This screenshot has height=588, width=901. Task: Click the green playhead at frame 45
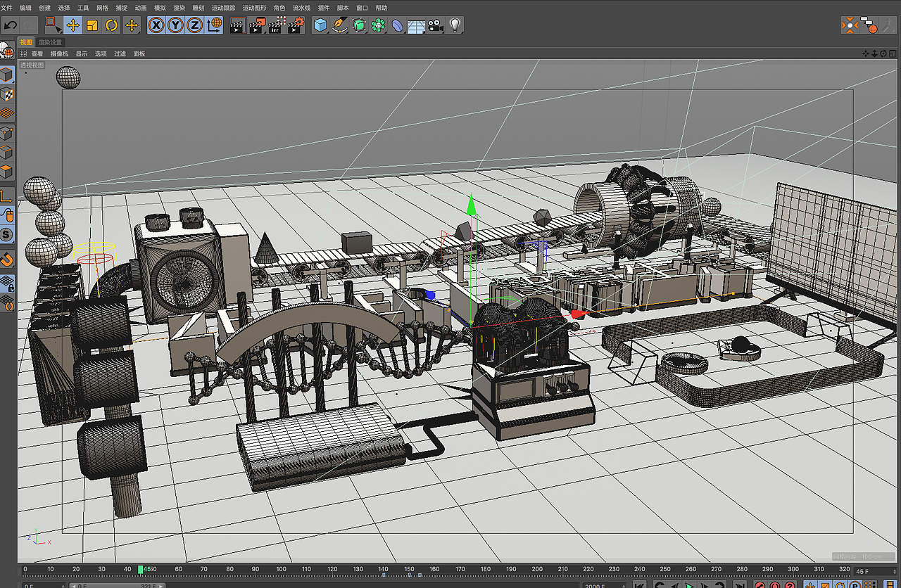pos(141,569)
